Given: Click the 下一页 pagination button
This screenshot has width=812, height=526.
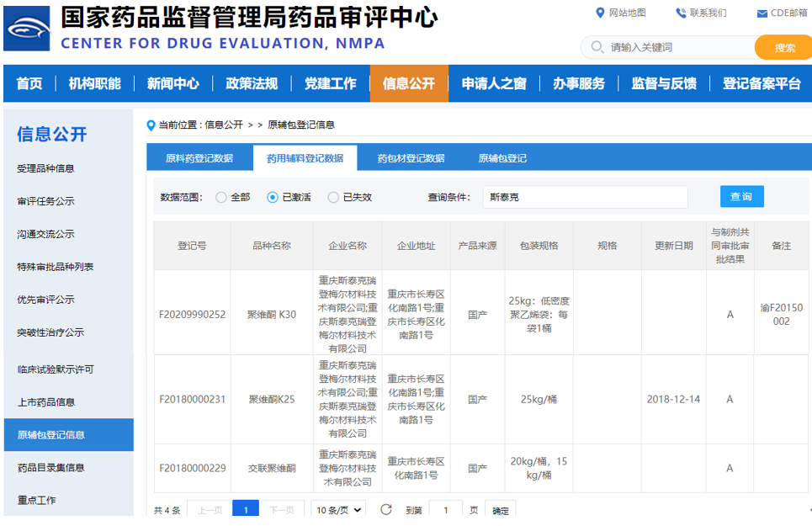Looking at the screenshot, I should tap(282, 509).
